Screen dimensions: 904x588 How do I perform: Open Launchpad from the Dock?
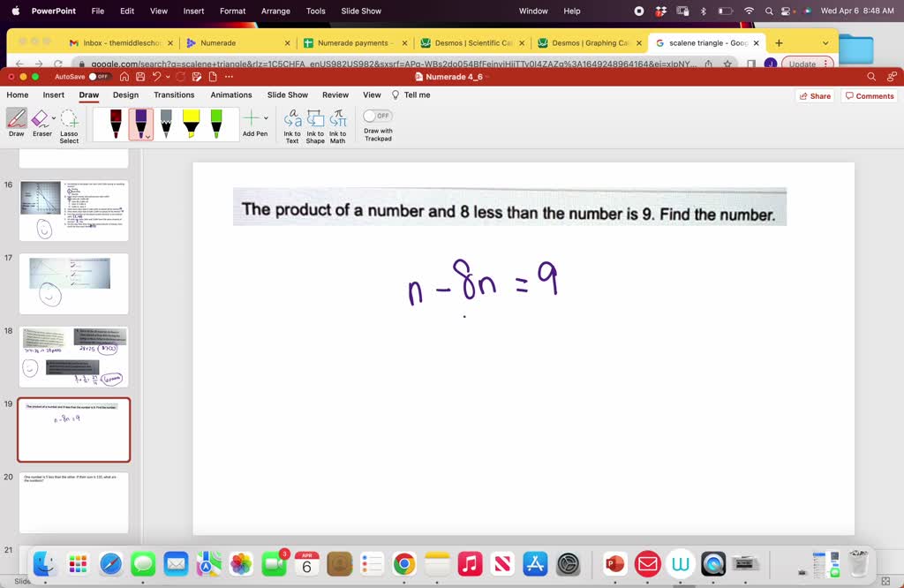pos(78,563)
